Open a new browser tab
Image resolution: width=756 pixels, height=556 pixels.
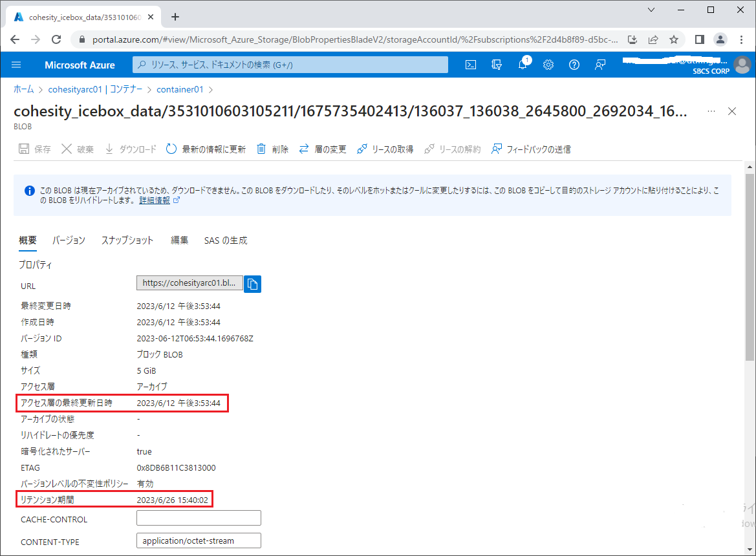[175, 17]
